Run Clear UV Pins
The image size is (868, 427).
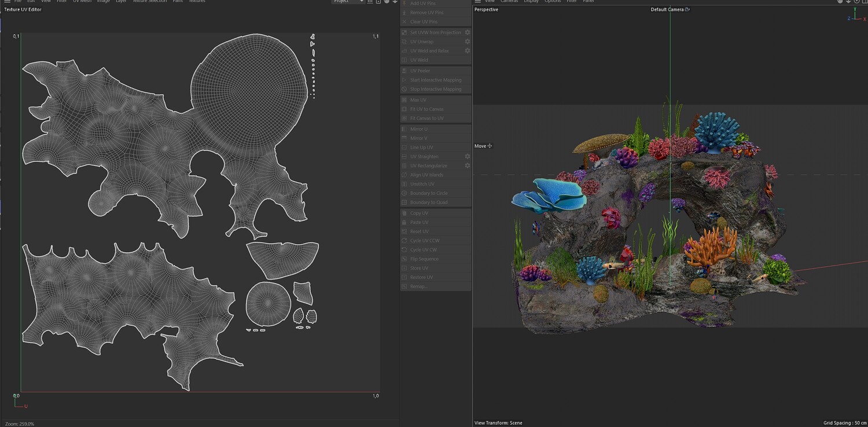[436, 22]
